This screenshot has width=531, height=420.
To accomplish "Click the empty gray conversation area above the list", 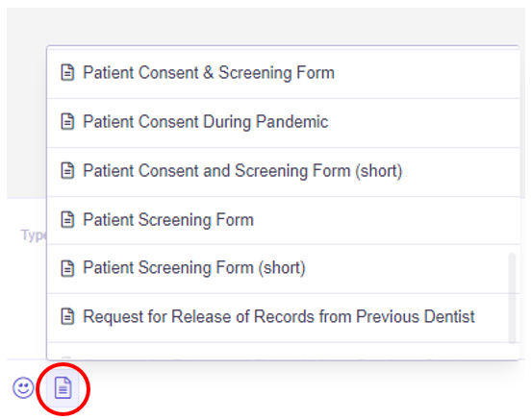I will (265, 26).
